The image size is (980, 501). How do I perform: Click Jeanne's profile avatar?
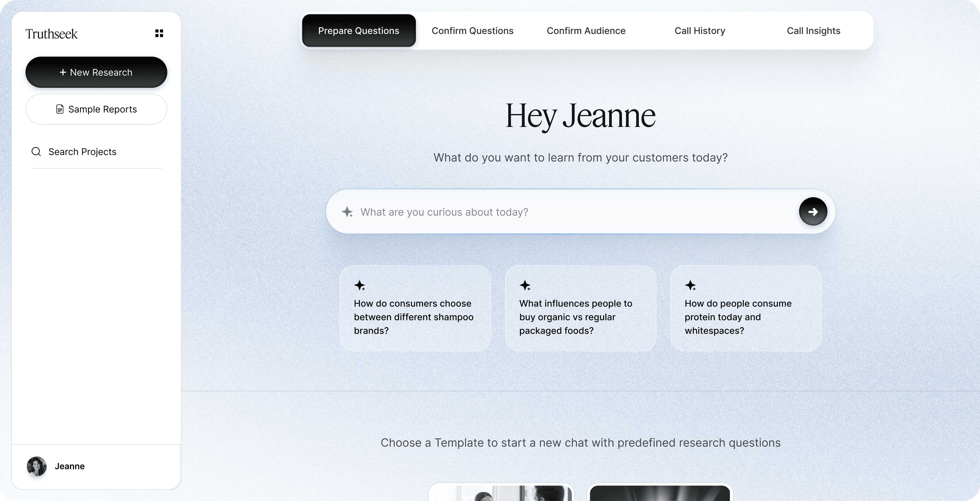[36, 466]
